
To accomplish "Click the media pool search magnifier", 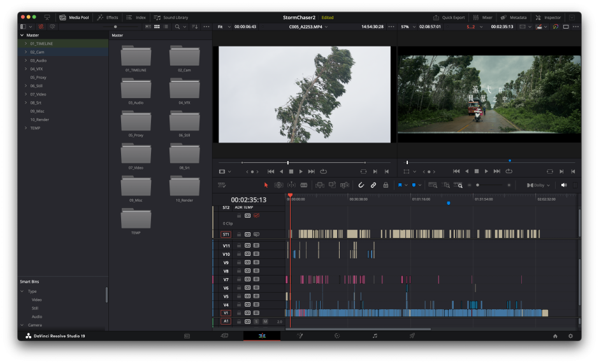I will click(x=177, y=27).
